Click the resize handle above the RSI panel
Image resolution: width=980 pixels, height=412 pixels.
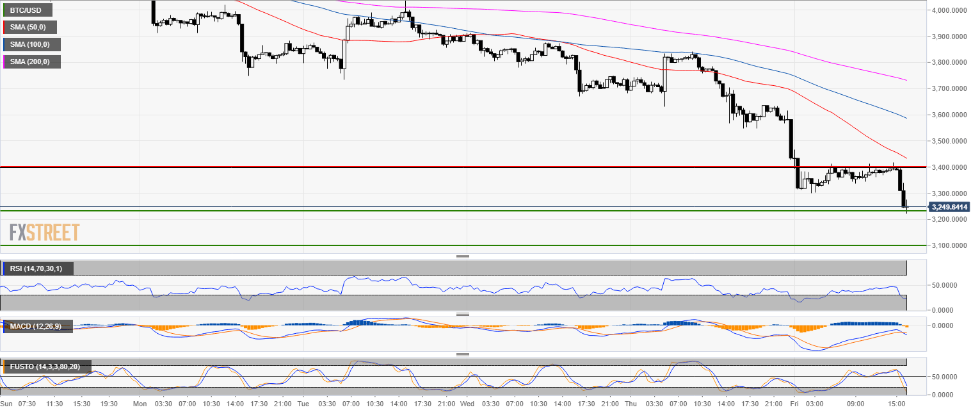click(x=463, y=256)
